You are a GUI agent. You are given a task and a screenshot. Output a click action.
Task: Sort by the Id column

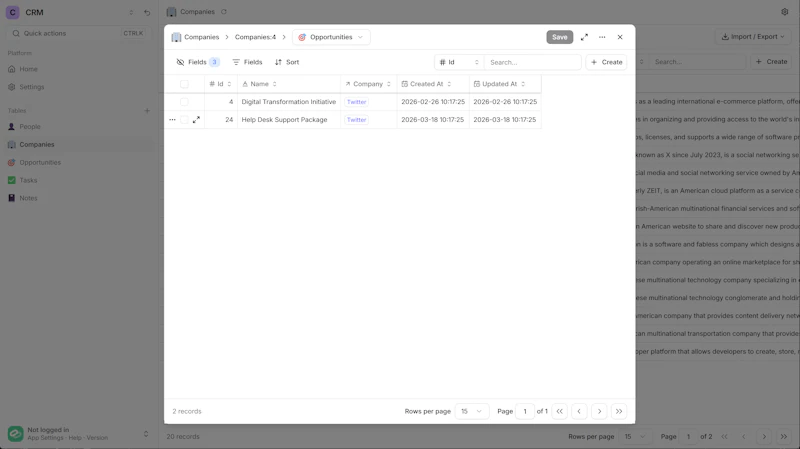pos(220,84)
